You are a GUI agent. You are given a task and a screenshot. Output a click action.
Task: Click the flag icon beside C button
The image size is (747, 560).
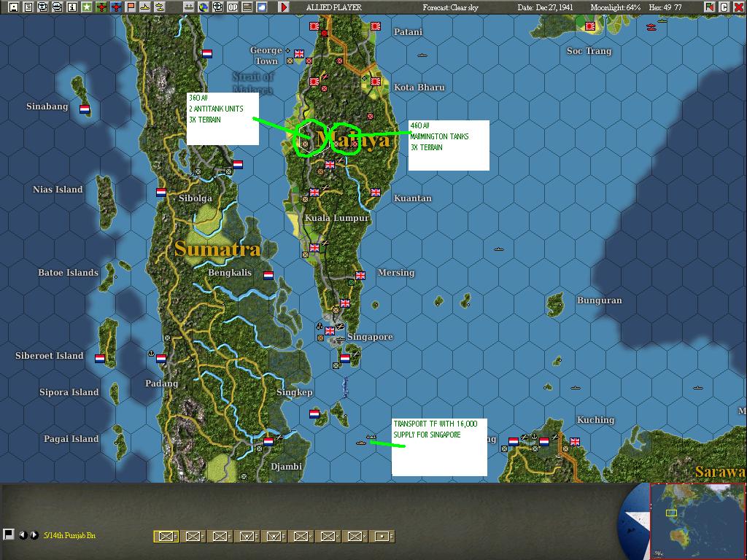(x=709, y=7)
